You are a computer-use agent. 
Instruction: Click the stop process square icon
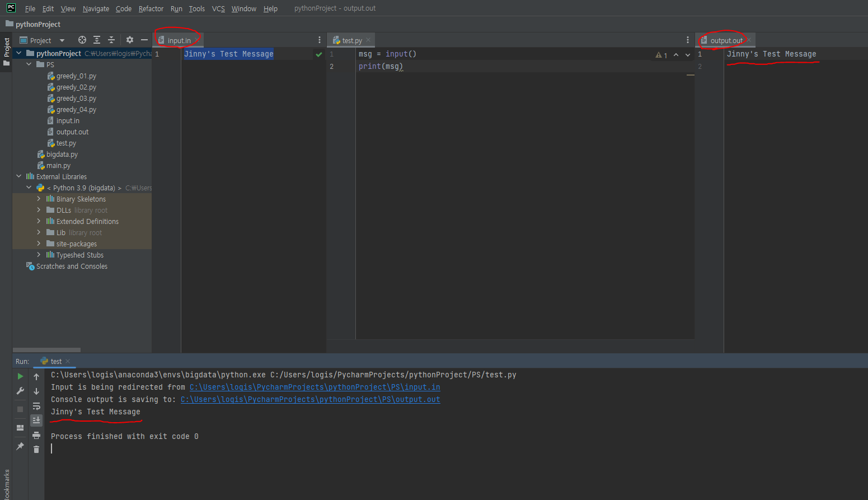pyautogui.click(x=20, y=409)
